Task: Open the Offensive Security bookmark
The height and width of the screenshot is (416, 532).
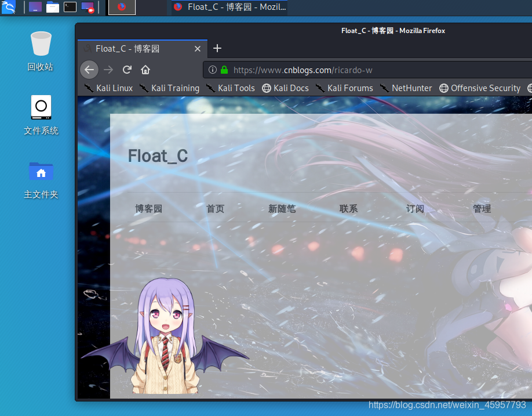Action: [480, 88]
